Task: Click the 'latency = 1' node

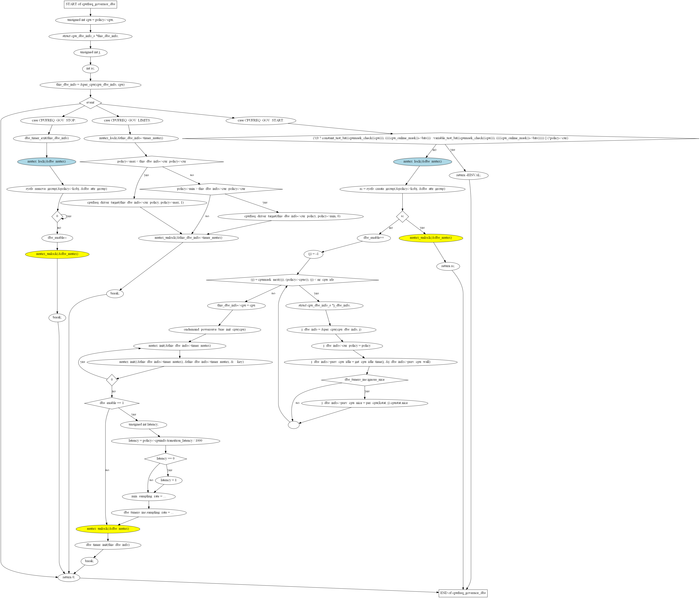Action: [169, 481]
